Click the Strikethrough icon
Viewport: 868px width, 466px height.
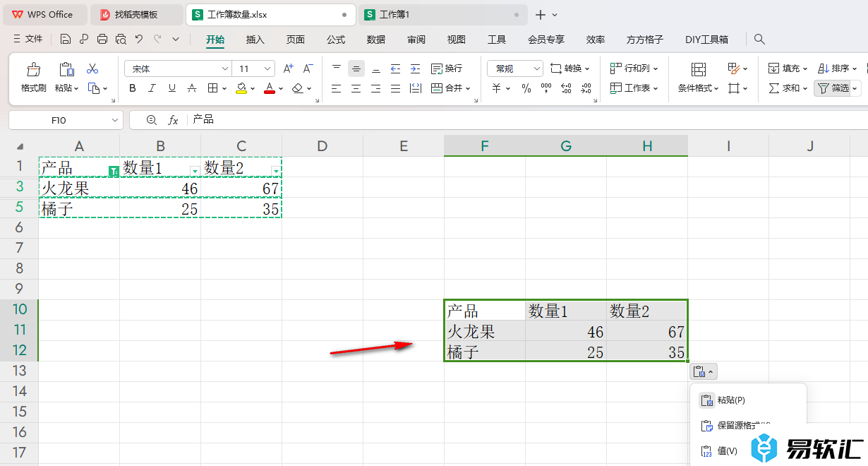tap(192, 88)
